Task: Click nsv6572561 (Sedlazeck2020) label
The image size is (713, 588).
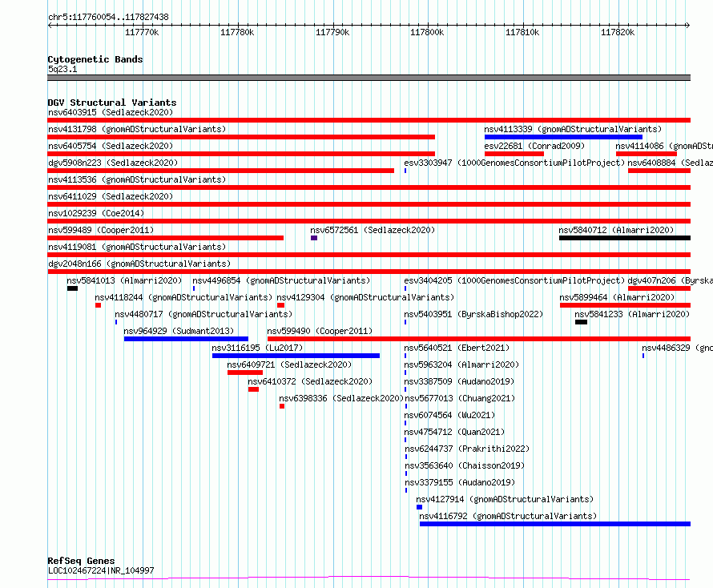Action: coord(373,230)
